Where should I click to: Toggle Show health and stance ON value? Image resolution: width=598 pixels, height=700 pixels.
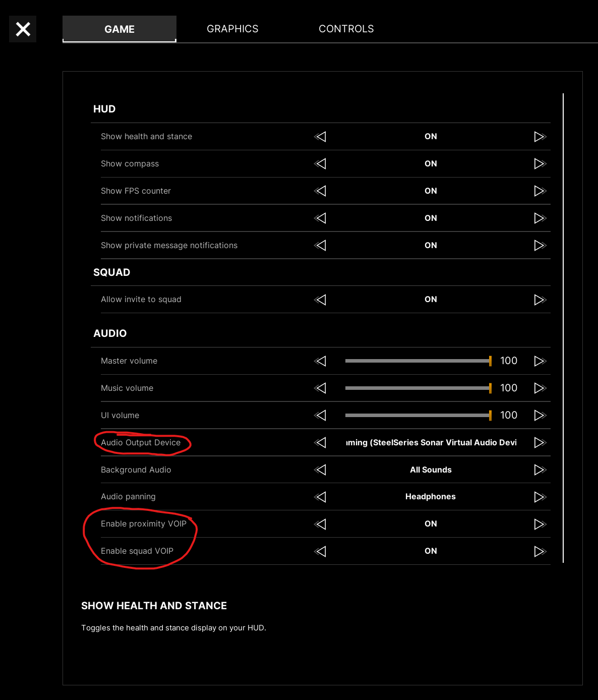coord(431,137)
